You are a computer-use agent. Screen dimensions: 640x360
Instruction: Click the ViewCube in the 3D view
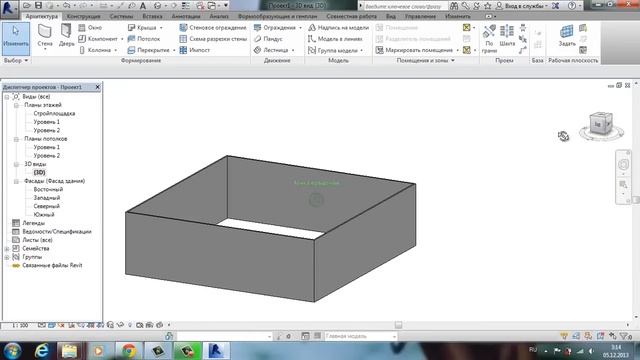600,124
